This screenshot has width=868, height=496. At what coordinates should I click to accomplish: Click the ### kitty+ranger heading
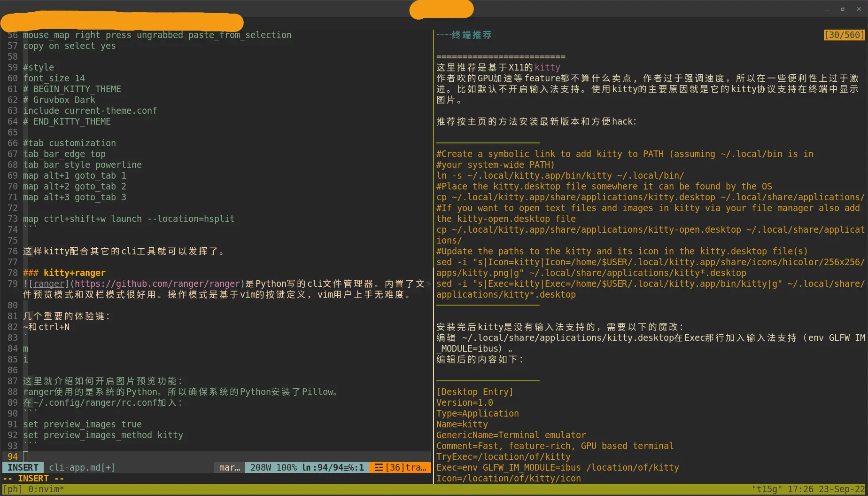(64, 273)
